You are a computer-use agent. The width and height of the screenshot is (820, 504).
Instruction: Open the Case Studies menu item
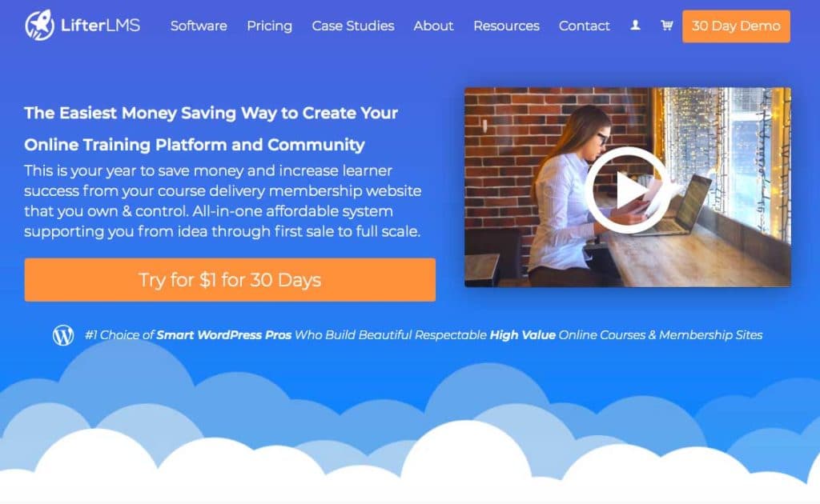point(353,26)
